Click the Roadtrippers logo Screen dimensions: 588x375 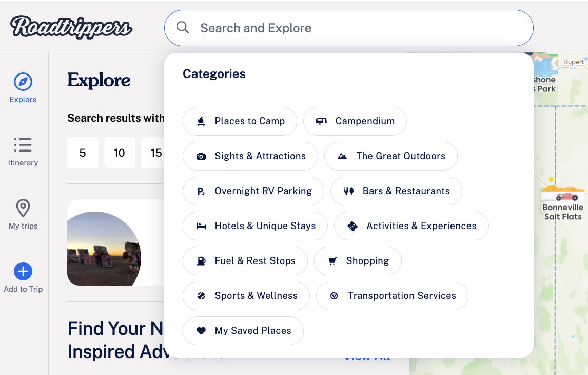71,27
